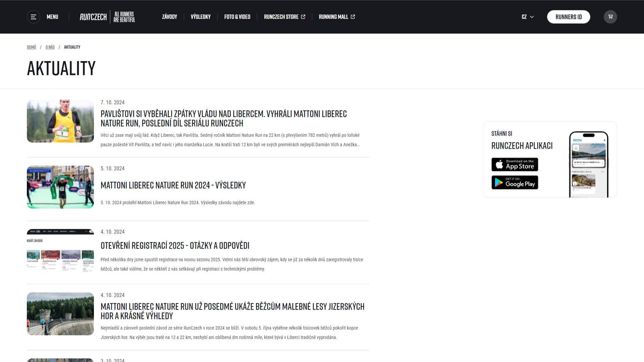The image size is (644, 362).
Task: Click the All Runners Are Beautiful slogan
Action: (x=124, y=17)
